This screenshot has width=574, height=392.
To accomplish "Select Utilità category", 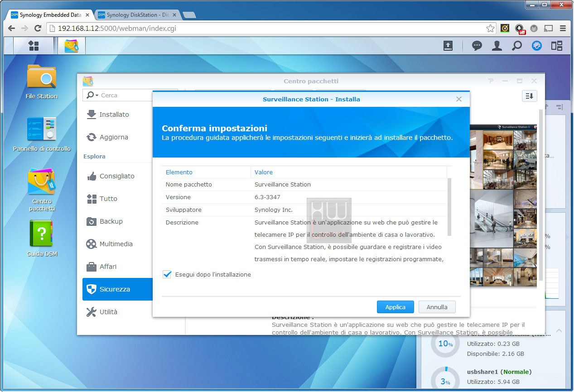I will (117, 312).
